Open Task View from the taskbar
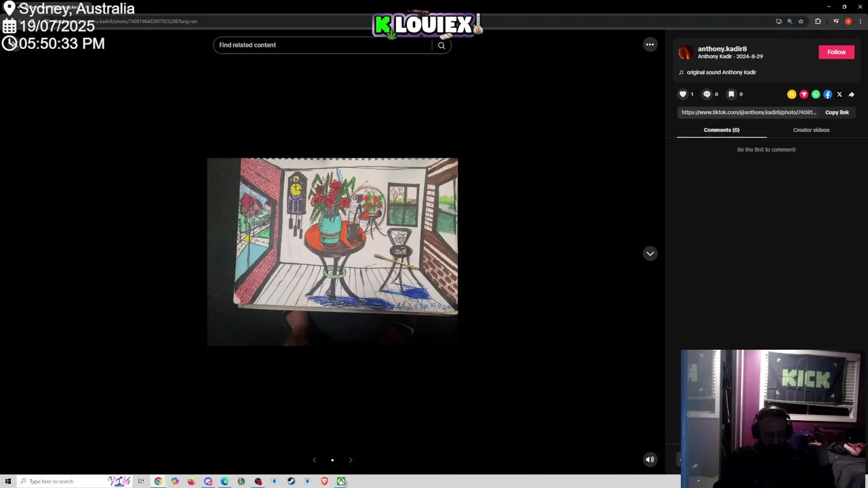The height and width of the screenshot is (488, 868). 141,481
